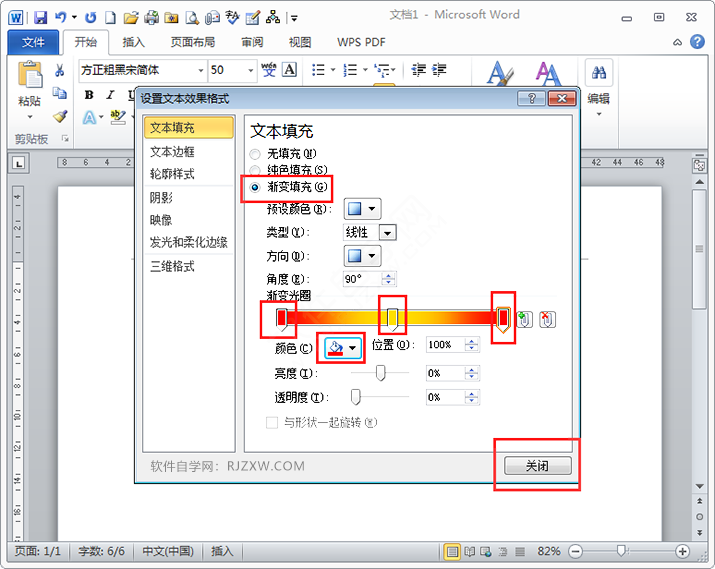This screenshot has height=569, width=715.
Task: Toggle Italic formatting
Action: point(110,95)
